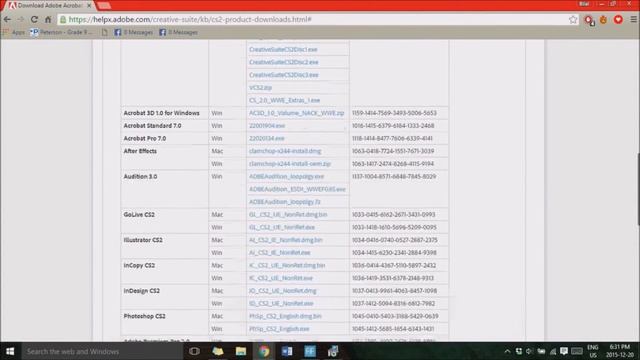Click the Acrobat Pro 7.0 serial number
This screenshot has height=360, width=640.
point(392,138)
